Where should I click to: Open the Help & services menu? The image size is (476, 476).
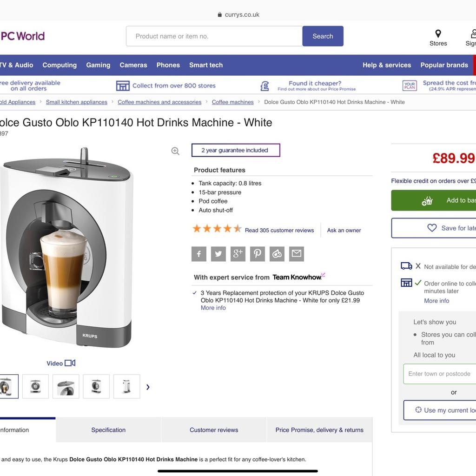(x=386, y=65)
